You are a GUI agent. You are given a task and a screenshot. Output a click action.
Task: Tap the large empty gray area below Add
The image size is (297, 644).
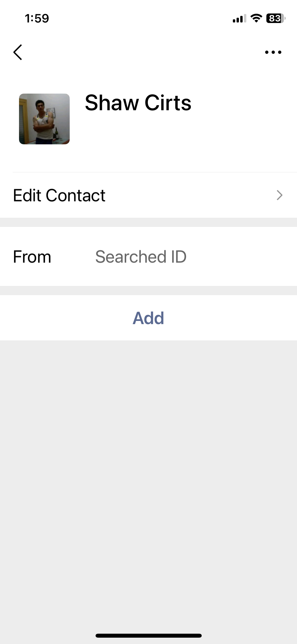(x=148, y=476)
